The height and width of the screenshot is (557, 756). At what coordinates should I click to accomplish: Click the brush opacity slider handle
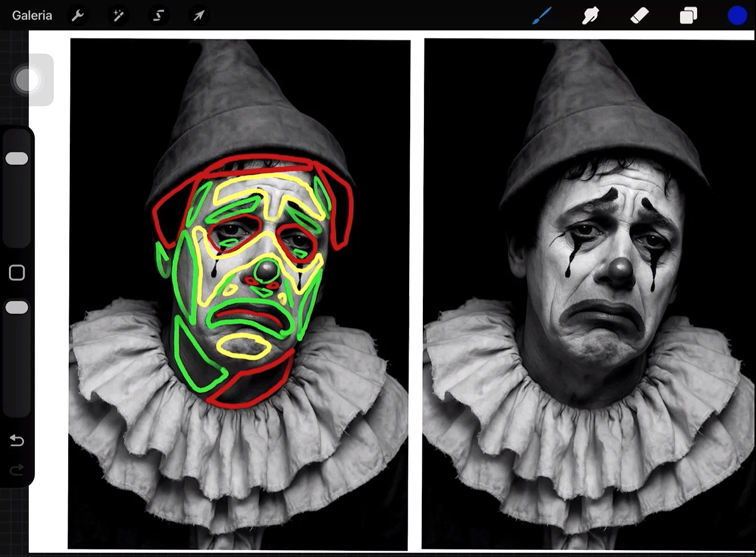click(17, 308)
